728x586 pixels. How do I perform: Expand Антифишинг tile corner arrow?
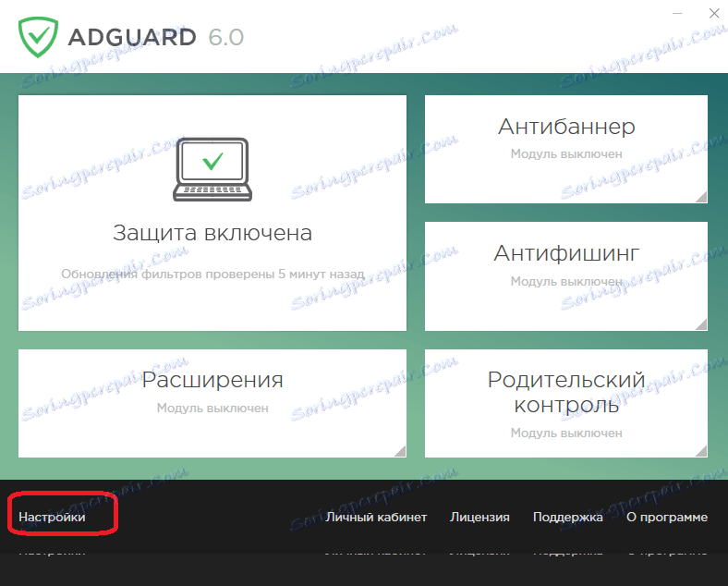(701, 324)
